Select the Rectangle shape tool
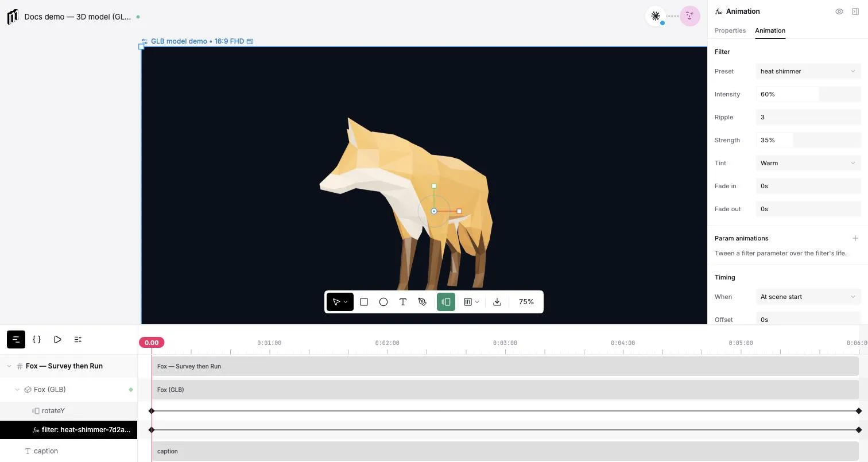 364,302
